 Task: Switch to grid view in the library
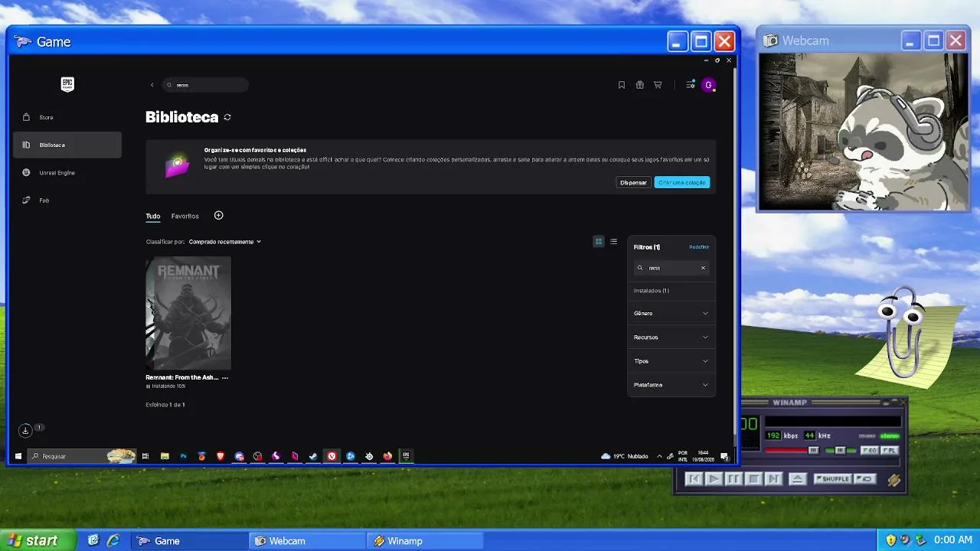click(x=599, y=242)
